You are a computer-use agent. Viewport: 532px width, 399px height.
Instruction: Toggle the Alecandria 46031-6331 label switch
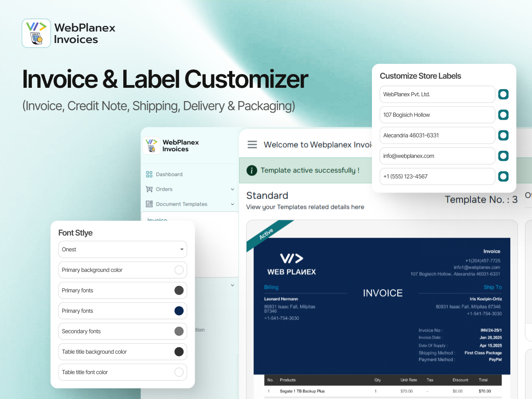pyautogui.click(x=503, y=135)
